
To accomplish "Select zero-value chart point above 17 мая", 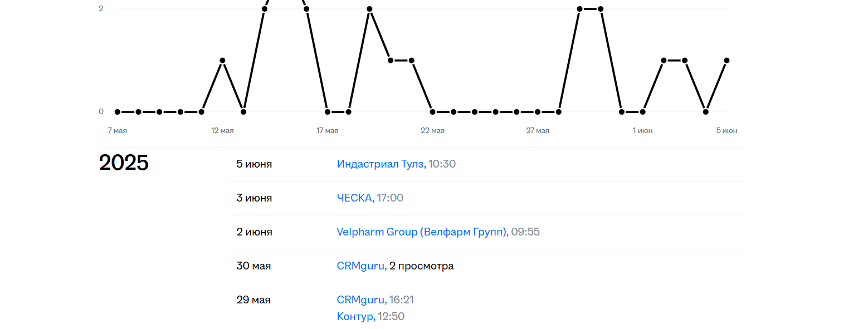I will point(328,112).
